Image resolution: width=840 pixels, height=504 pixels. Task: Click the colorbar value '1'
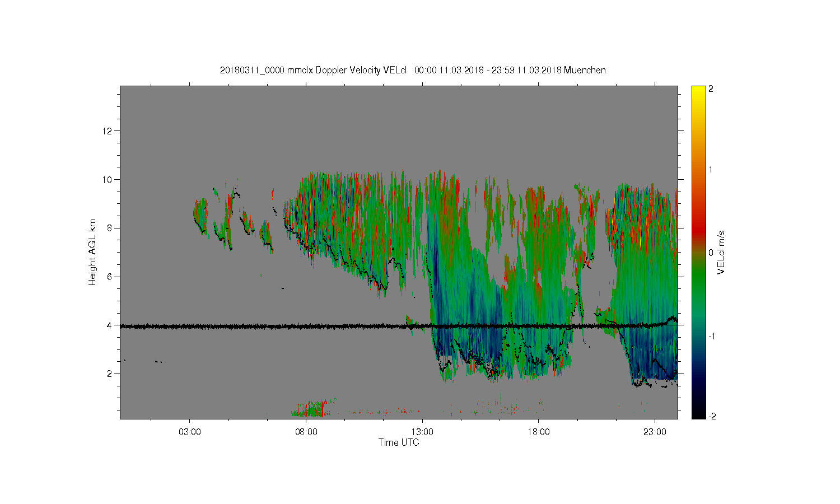tap(711, 169)
